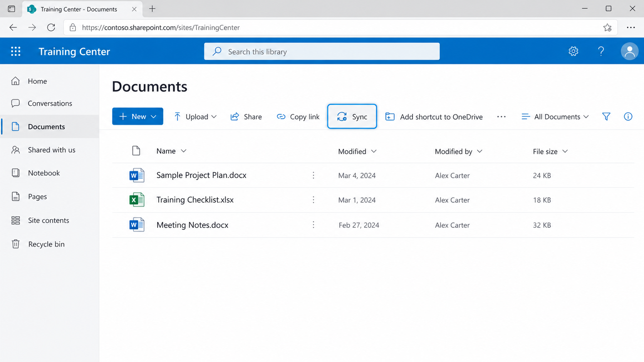This screenshot has width=644, height=362.
Task: Go to Home in site navigation
Action: 50,81
